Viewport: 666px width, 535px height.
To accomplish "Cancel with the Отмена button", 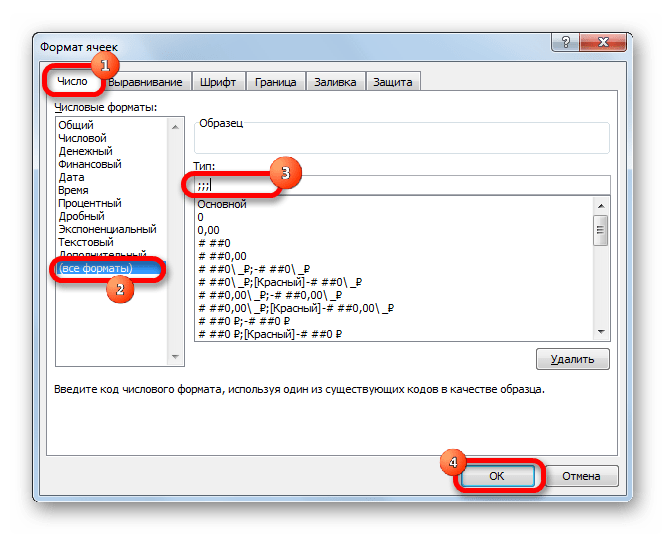I will tap(581, 476).
